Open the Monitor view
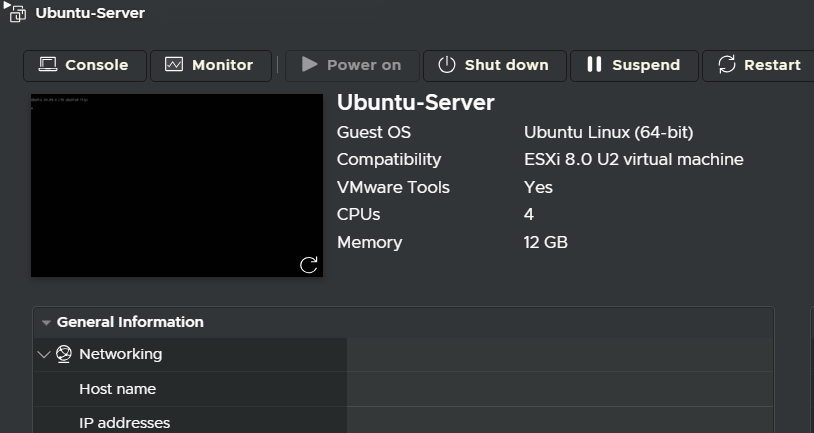 [211, 65]
